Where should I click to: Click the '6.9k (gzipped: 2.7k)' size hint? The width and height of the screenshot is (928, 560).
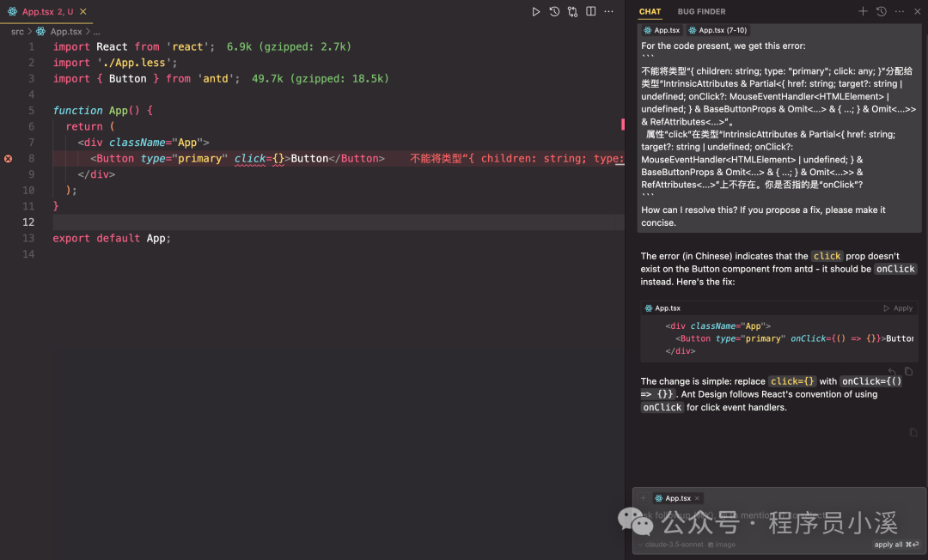(x=289, y=46)
